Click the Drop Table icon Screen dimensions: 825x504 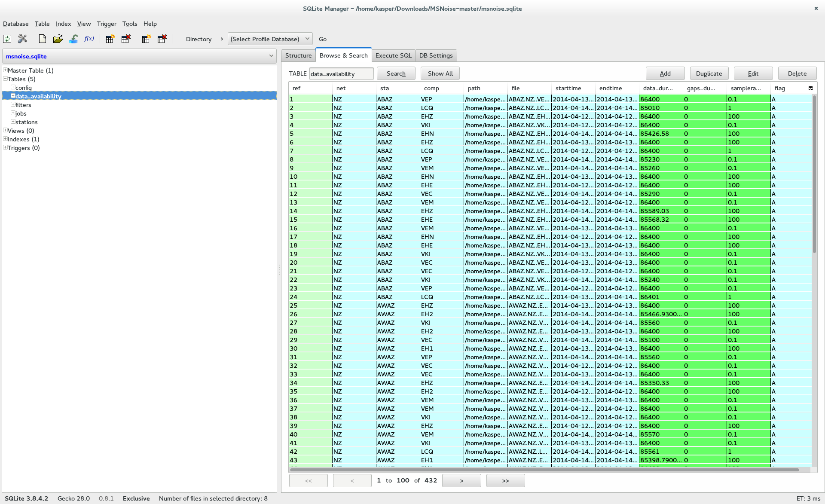(x=126, y=39)
